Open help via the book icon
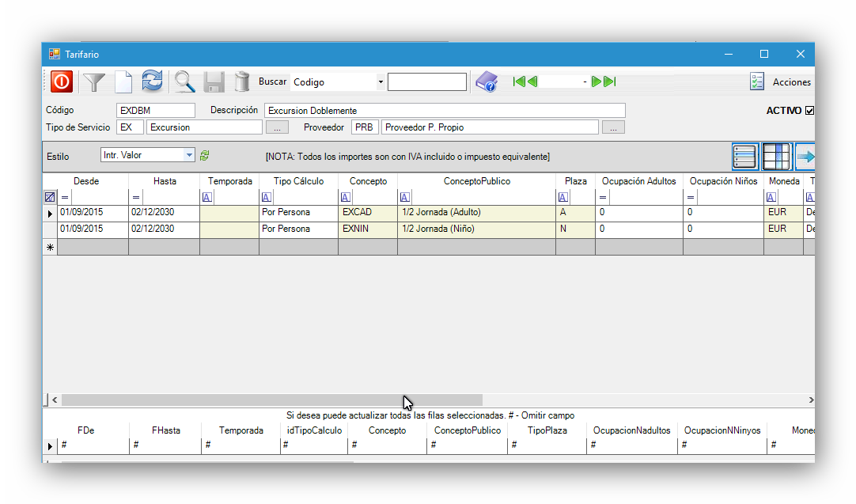 click(x=486, y=81)
